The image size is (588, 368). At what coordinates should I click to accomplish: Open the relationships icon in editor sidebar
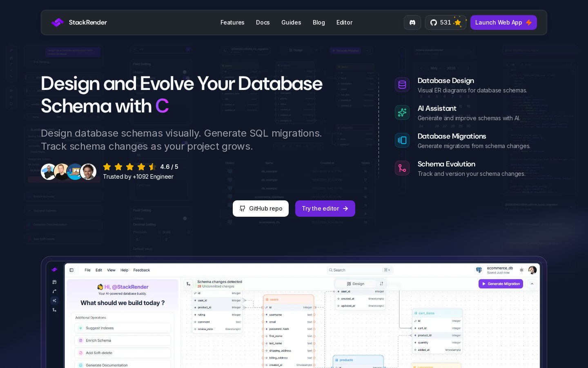coord(54,292)
